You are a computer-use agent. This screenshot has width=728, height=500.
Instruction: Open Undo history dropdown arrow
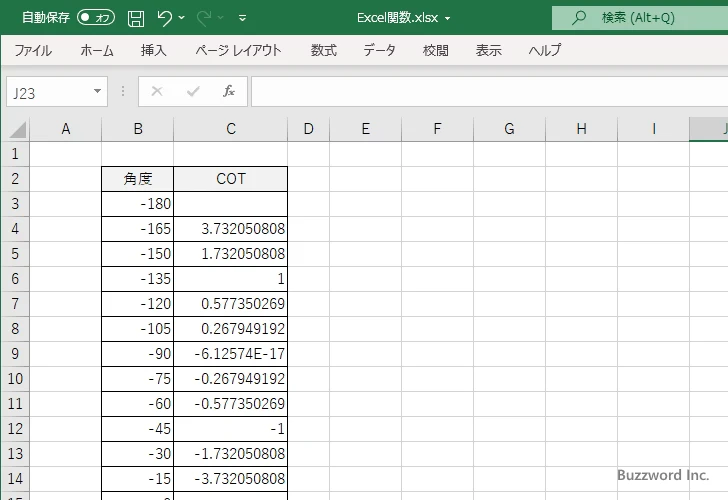click(x=182, y=18)
